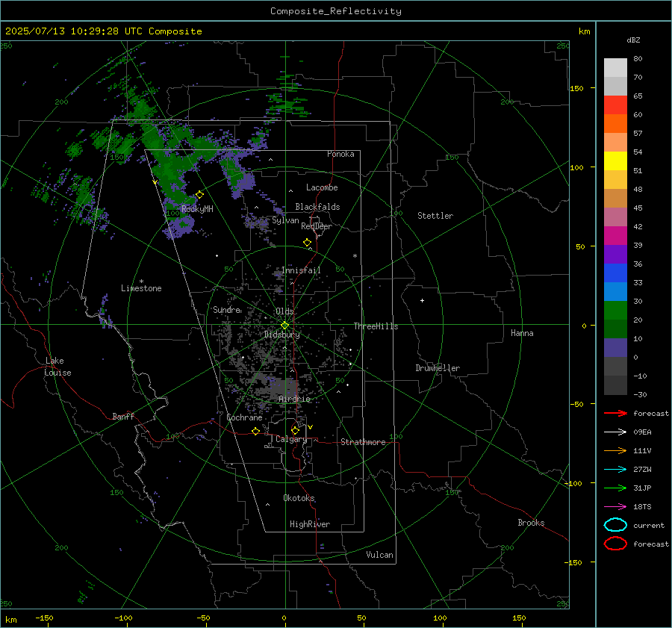Click the yellow diamond marker above Calgary label
The height and width of the screenshot is (628, 672).
pyautogui.click(x=295, y=430)
